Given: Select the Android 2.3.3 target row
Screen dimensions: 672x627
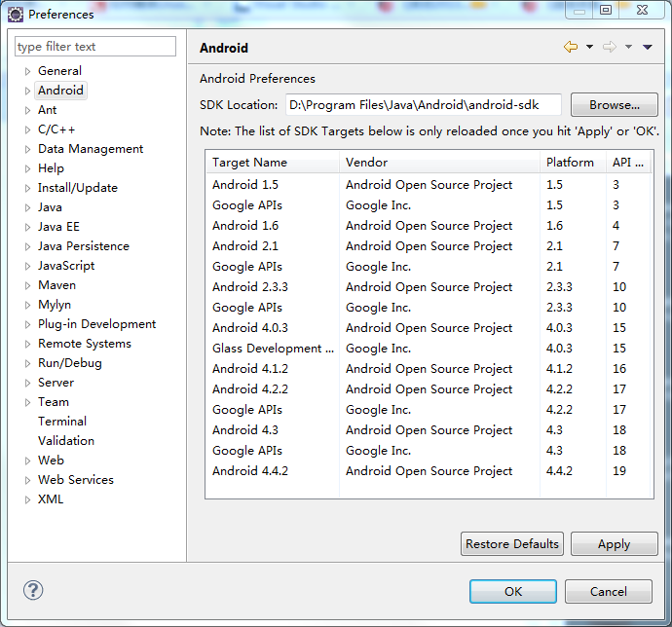Looking at the screenshot, I should 429,287.
